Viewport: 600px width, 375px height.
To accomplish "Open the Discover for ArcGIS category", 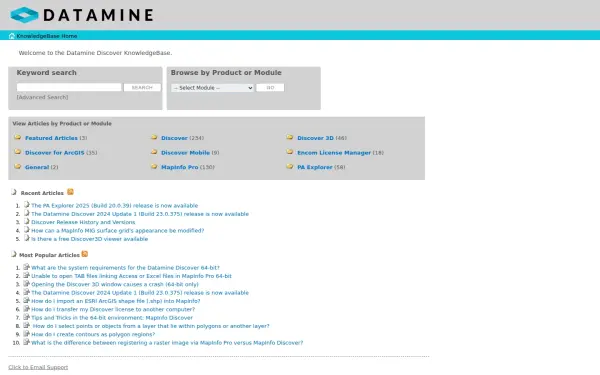I will [x=55, y=153].
